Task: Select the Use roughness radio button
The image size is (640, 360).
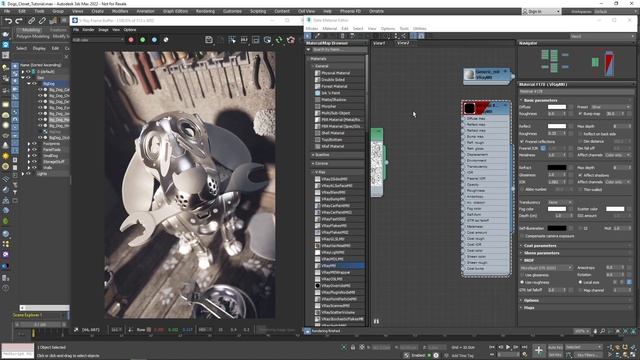Action: tap(522, 282)
